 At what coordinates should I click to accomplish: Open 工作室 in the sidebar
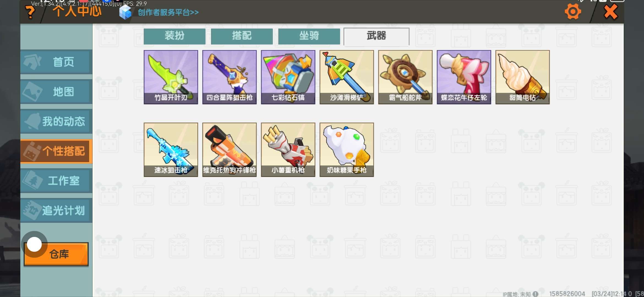pos(56,181)
